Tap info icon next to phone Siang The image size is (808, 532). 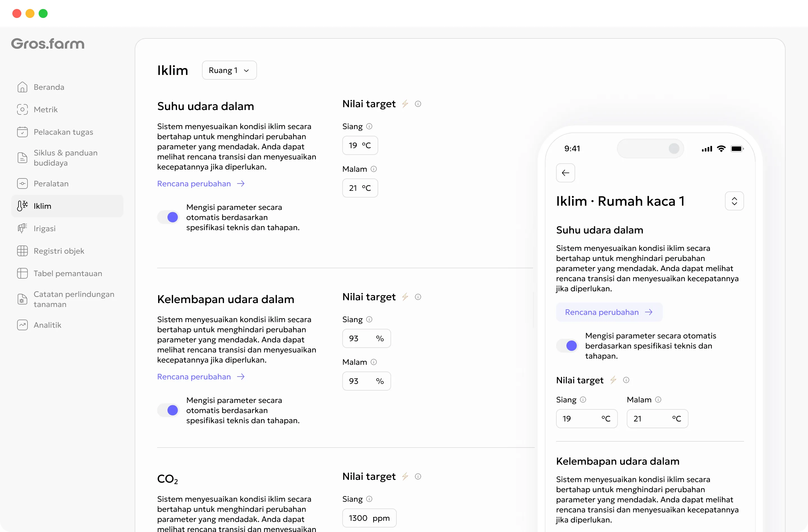(583, 399)
